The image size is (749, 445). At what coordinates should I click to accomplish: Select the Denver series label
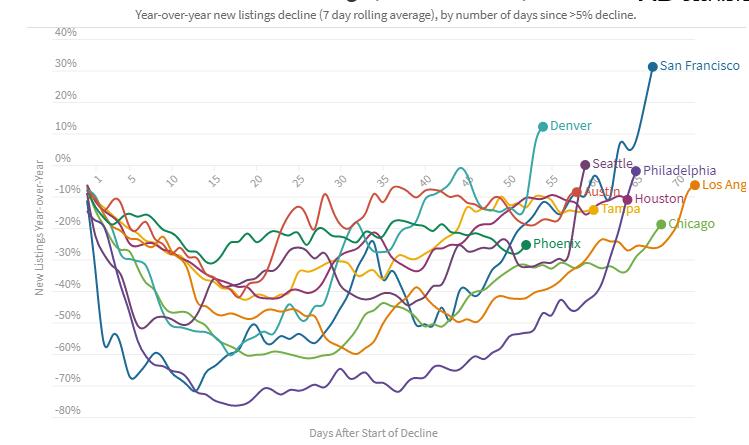point(571,126)
